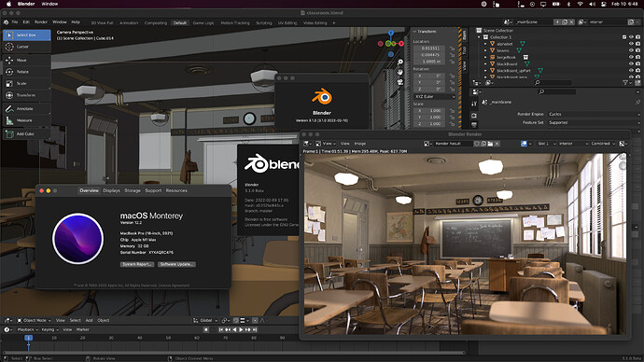
Task: Click the System Report button
Action: coord(137,264)
